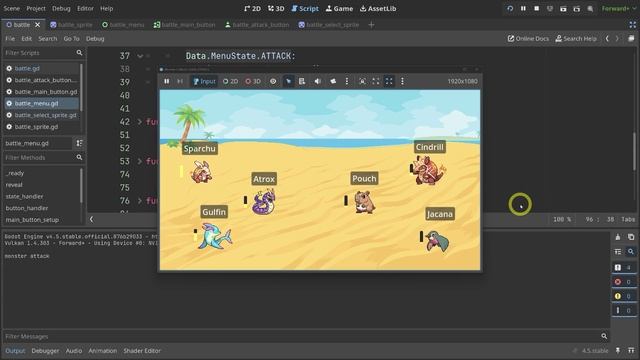This screenshot has width=640, height=360.
Task: Switch to the Script workspace
Action: pyautogui.click(x=305, y=8)
